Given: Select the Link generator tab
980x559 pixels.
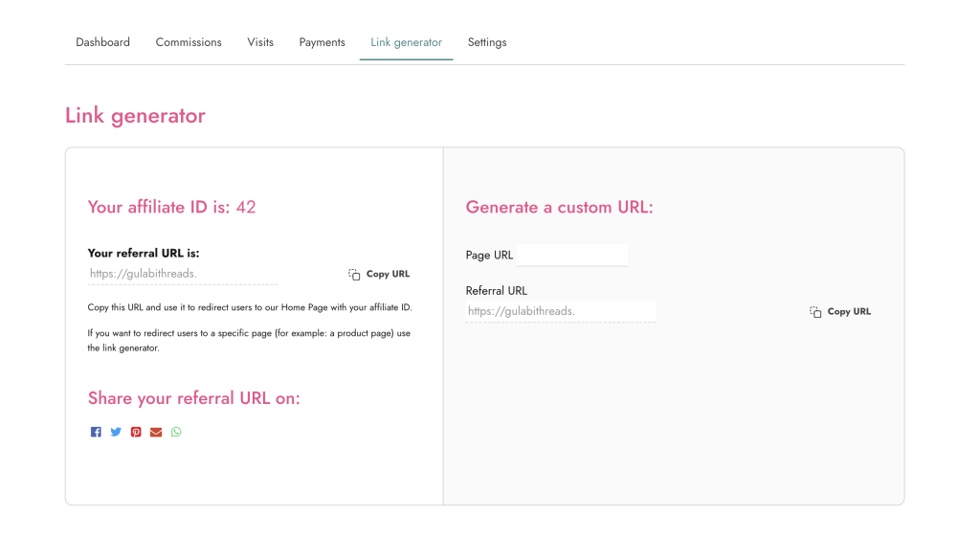Looking at the screenshot, I should click(x=406, y=42).
